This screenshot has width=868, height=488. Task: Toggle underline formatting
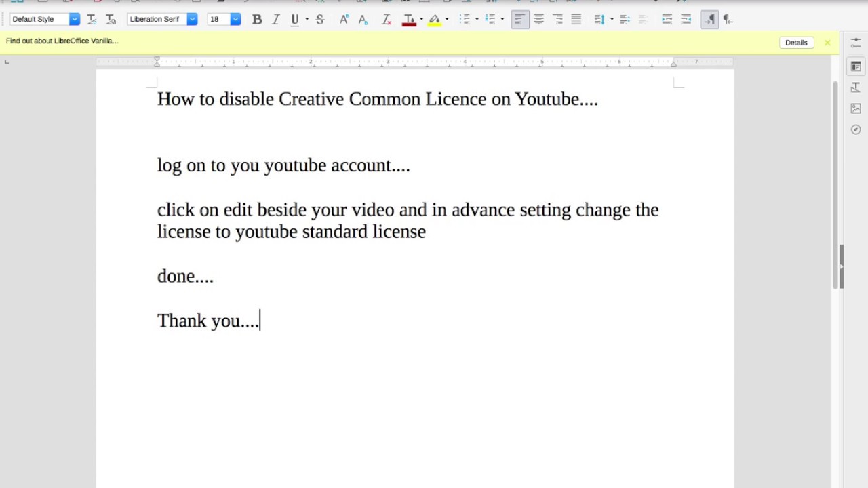click(294, 20)
